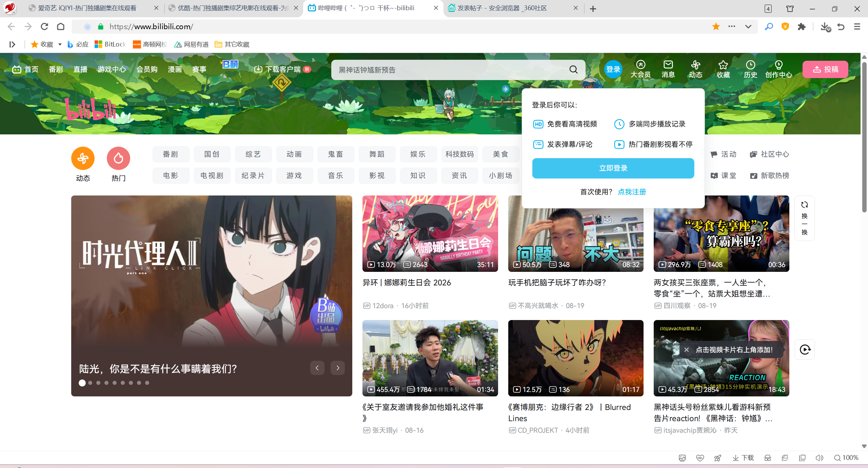Click the screenshot image icon in status bar
The height and width of the screenshot is (468, 868).
coord(682,458)
